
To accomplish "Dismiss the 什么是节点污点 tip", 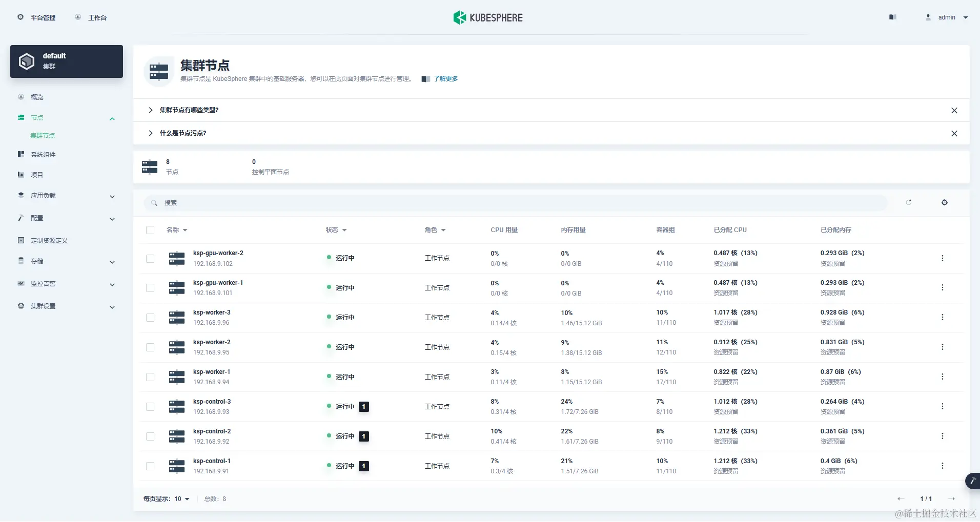I will coord(954,134).
